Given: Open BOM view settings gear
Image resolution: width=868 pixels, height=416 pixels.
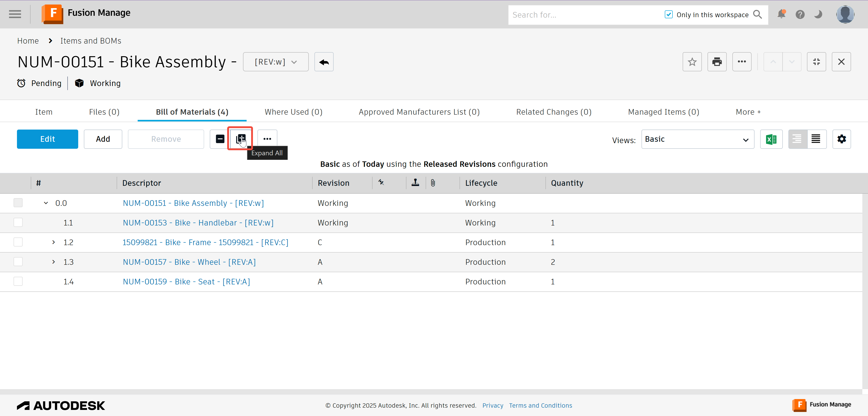Looking at the screenshot, I should tap(841, 139).
